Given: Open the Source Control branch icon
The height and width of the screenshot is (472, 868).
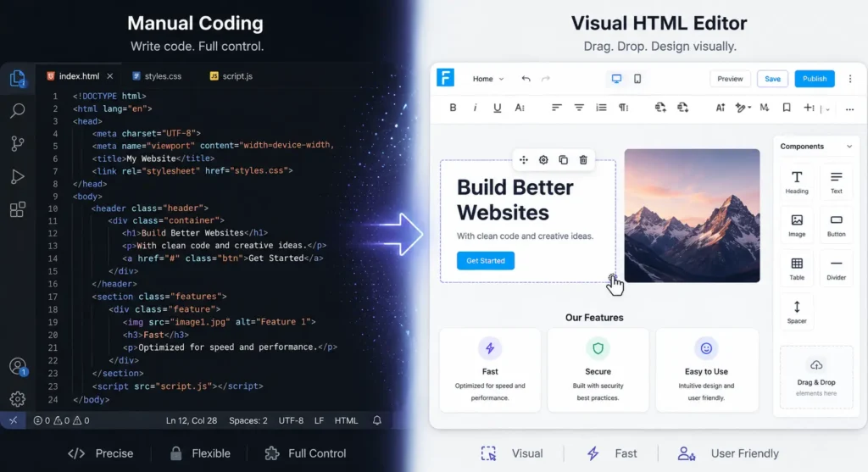Looking at the screenshot, I should coord(17,143).
